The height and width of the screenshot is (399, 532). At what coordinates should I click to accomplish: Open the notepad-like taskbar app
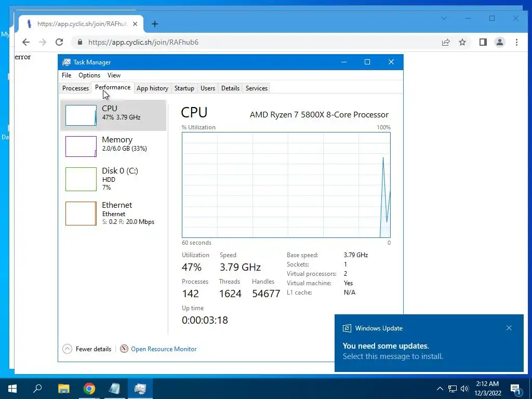point(115,389)
